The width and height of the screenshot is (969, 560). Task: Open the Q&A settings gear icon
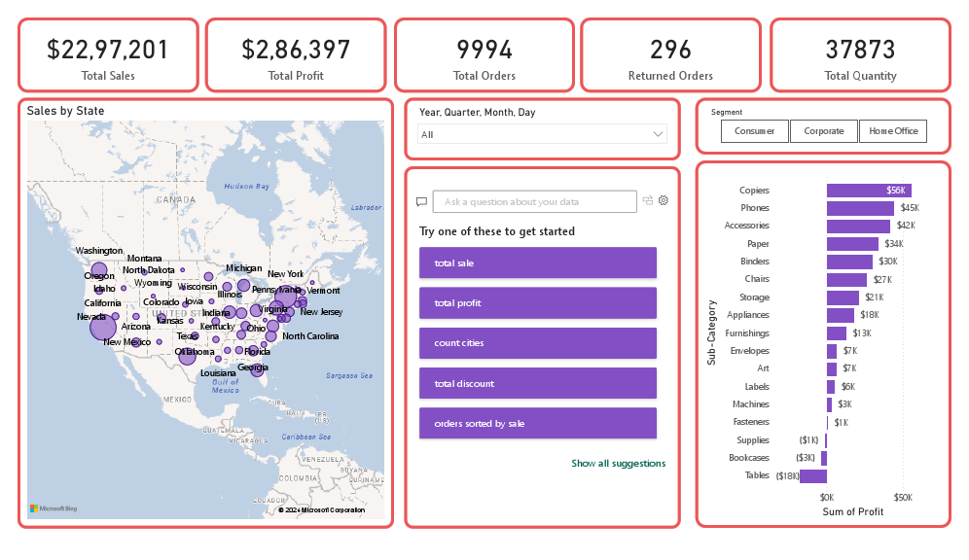[x=664, y=201]
